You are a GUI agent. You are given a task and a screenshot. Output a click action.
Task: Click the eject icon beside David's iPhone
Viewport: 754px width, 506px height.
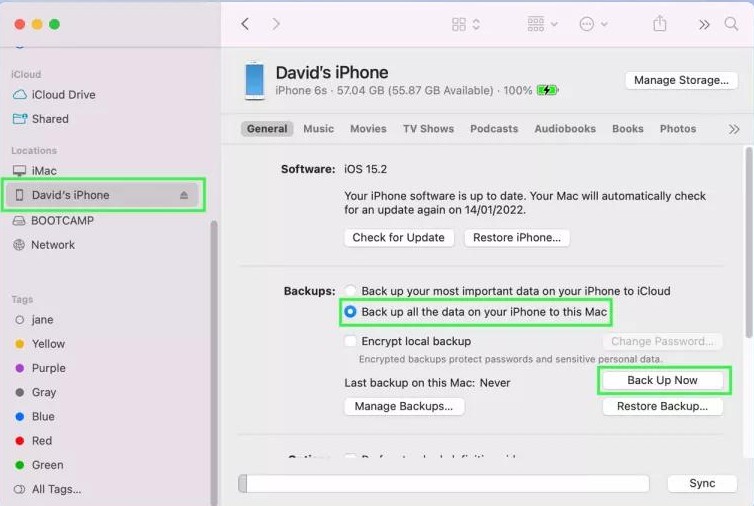184,196
